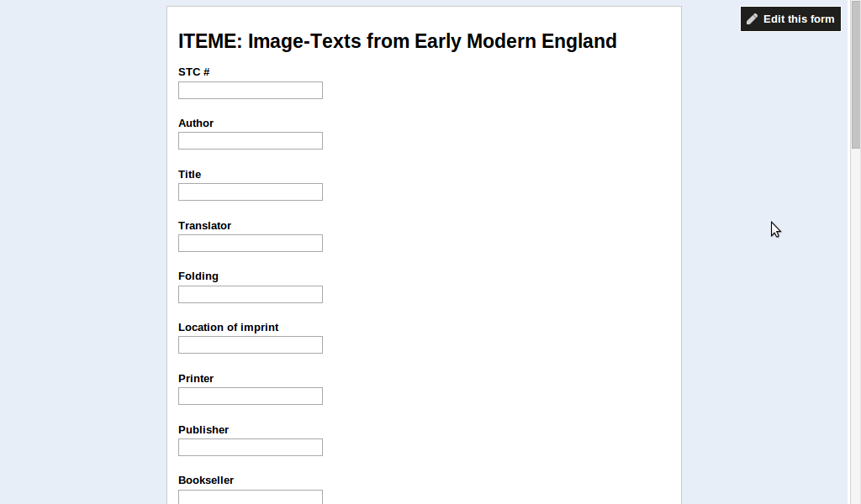Place cursor in the Translator field
This screenshot has width=861, height=504.
(x=250, y=244)
